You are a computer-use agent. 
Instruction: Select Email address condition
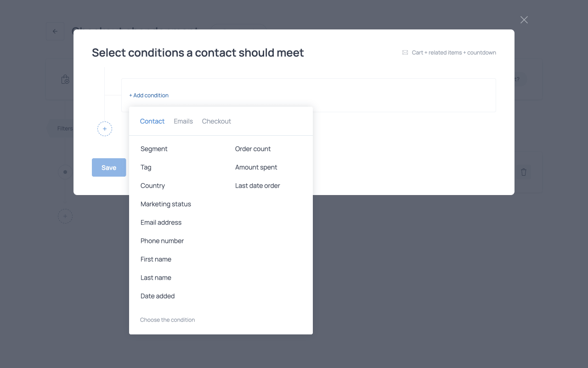[x=161, y=223]
